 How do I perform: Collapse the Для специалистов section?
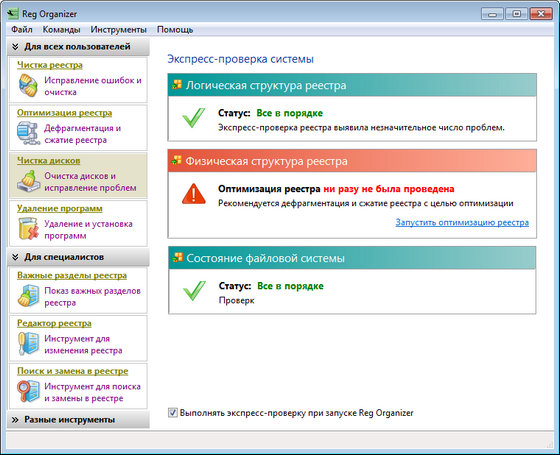(x=78, y=257)
